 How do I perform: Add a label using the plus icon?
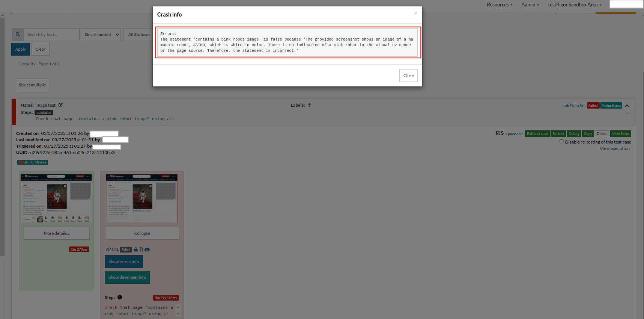coord(310,105)
